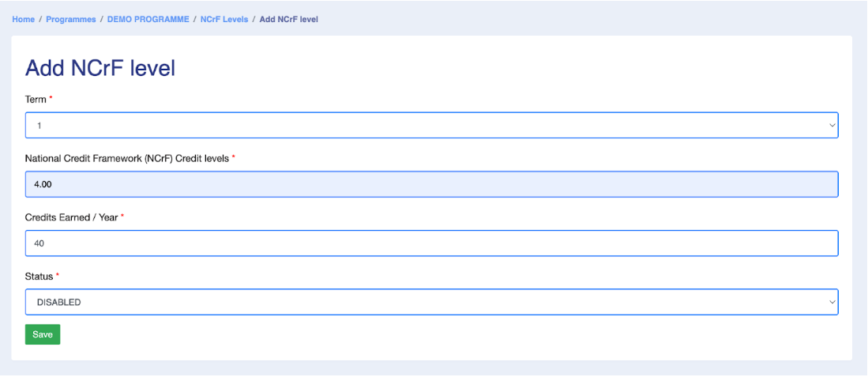This screenshot has width=868, height=377.
Task: Focus the NCrF Credit levels input field
Action: tap(431, 184)
